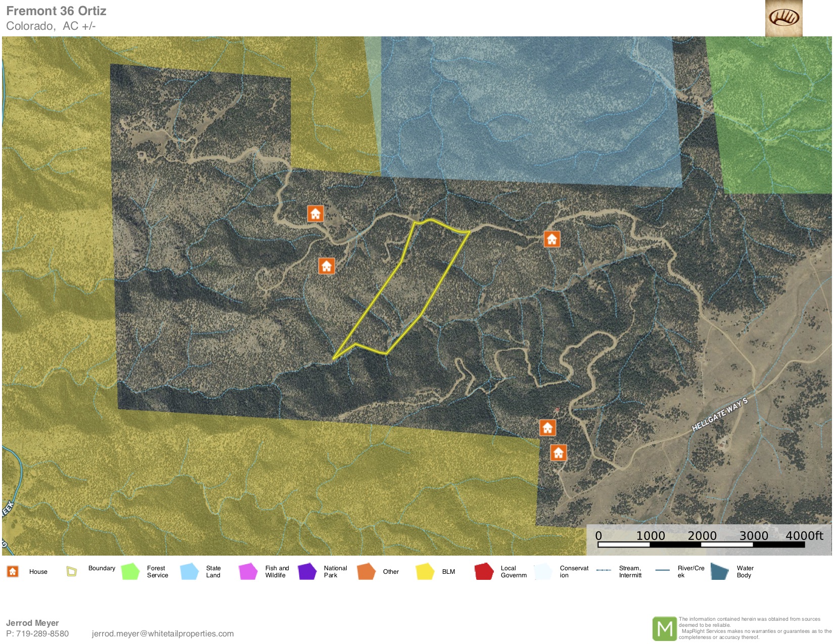
Task: Select the River/Creek line symbol in legend
Action: click(x=662, y=570)
